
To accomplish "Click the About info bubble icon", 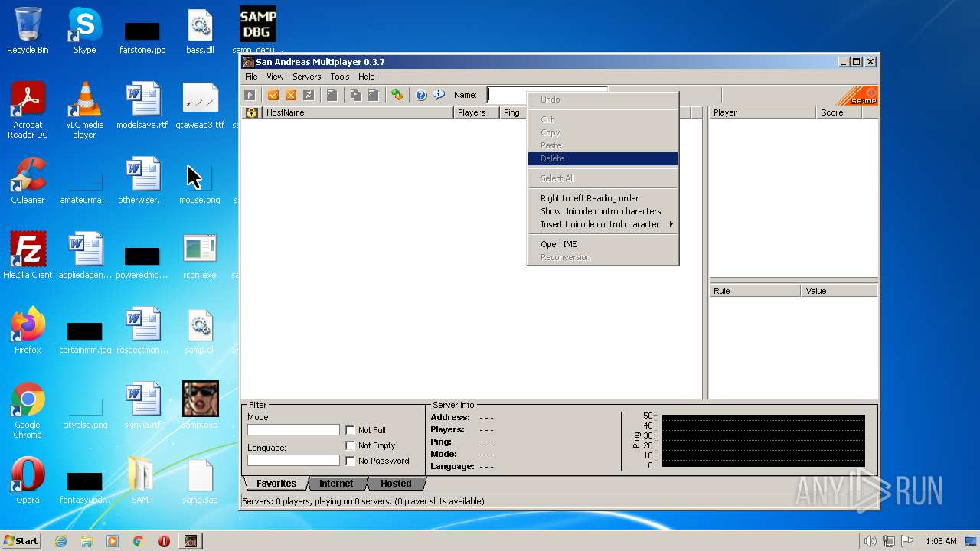I will [x=439, y=95].
